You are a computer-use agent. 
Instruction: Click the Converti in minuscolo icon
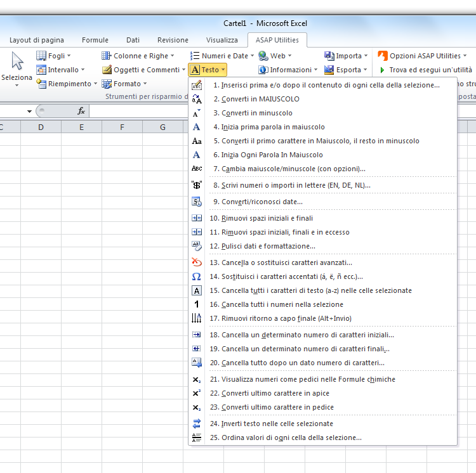click(x=197, y=113)
